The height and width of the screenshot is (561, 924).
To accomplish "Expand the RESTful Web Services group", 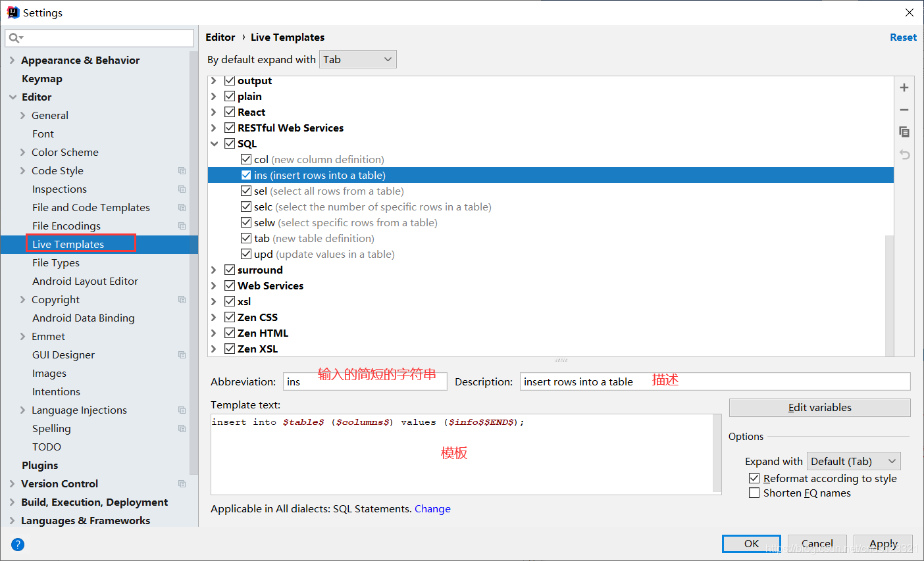I will point(214,128).
